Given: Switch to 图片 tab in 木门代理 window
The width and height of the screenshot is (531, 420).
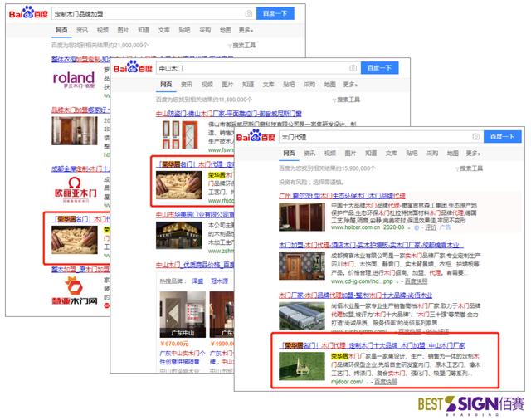Looking at the screenshot, I should click(350, 153).
